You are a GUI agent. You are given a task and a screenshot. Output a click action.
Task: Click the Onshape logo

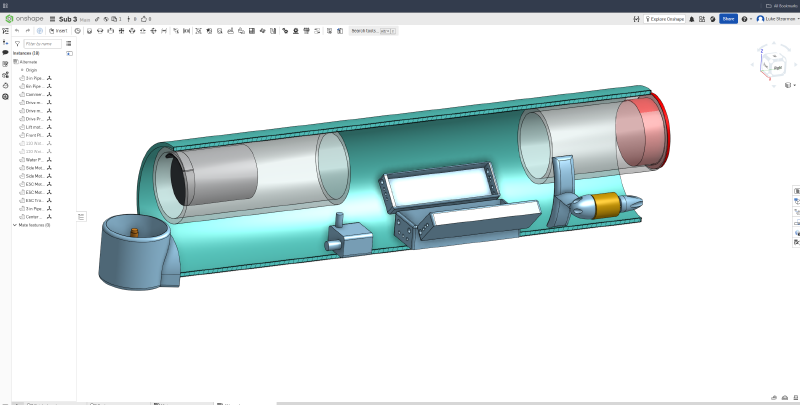click(x=24, y=19)
